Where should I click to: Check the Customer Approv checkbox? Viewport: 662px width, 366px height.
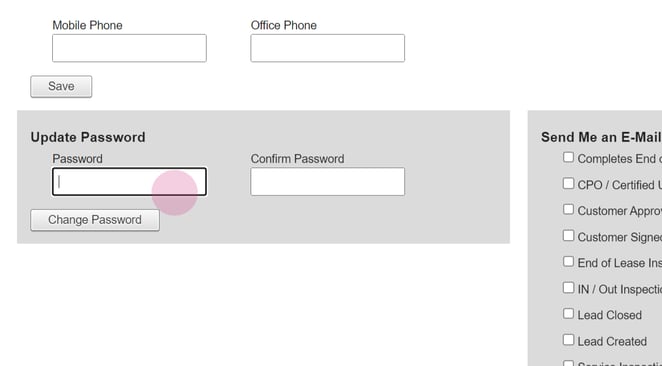point(568,209)
